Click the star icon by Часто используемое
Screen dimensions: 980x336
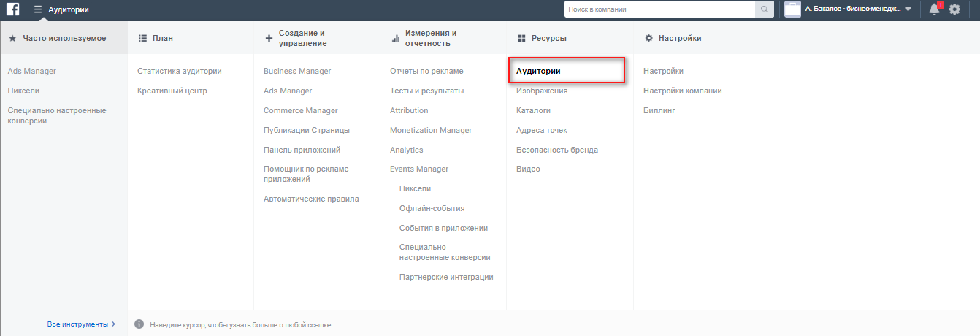[x=12, y=38]
